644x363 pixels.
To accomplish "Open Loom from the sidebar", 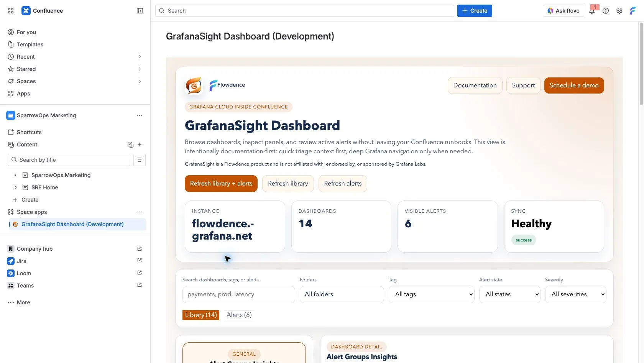I will [x=24, y=273].
